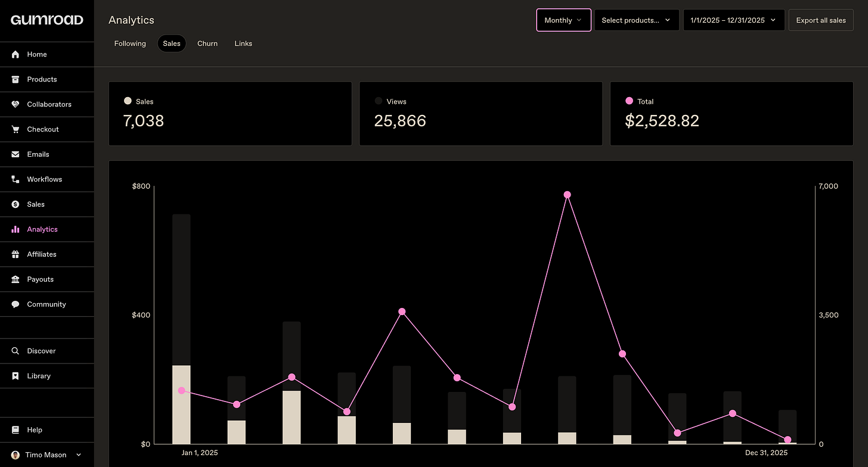Open Affiliates in the sidebar
This screenshot has width=868, height=467.
tap(47, 254)
